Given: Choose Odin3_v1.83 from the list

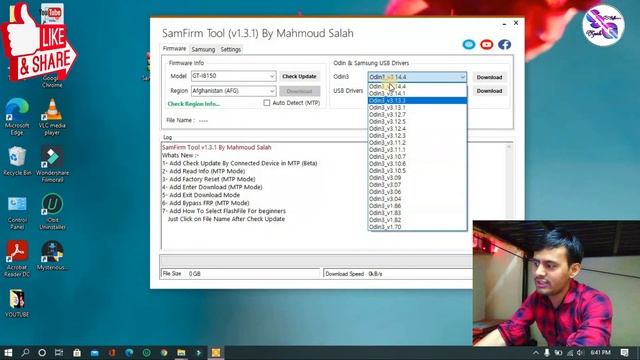Looking at the screenshot, I should [417, 213].
